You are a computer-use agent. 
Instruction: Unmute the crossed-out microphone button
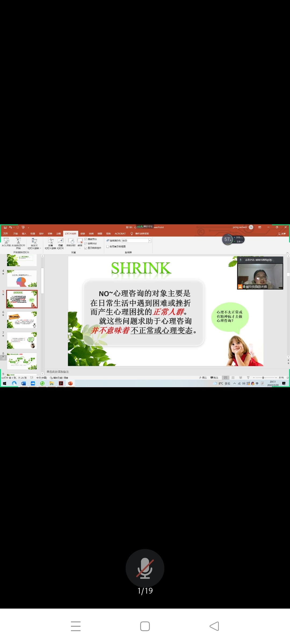pyautogui.click(x=145, y=568)
